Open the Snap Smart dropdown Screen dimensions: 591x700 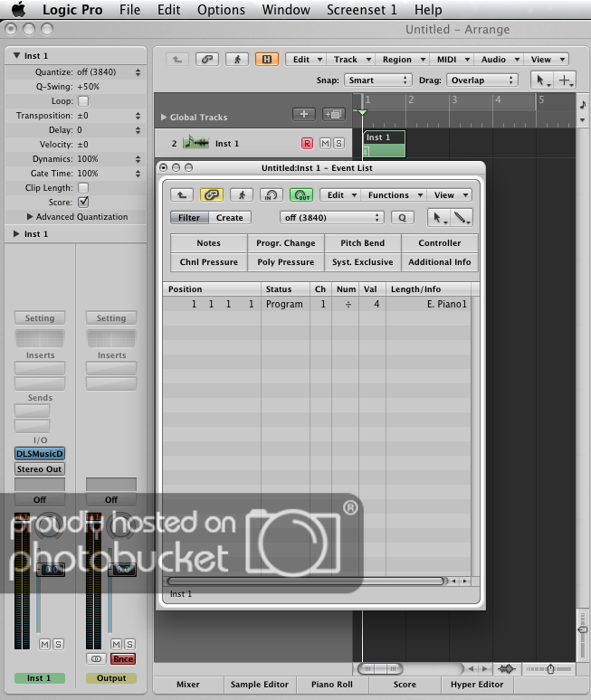[x=378, y=80]
